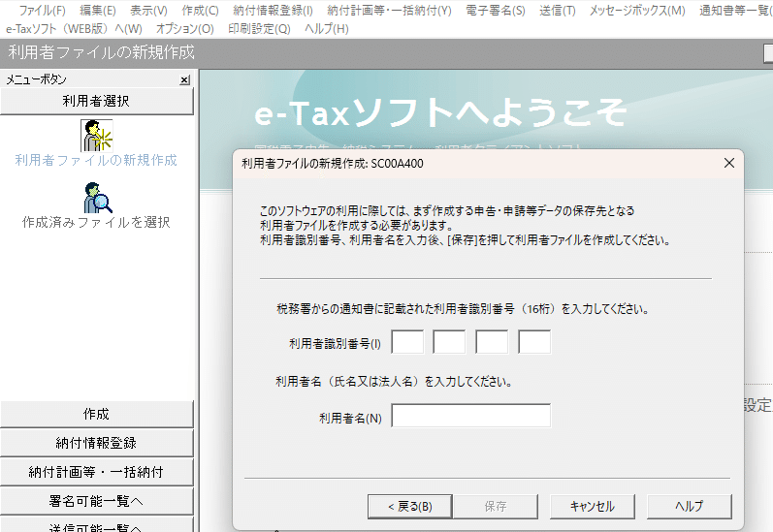This screenshot has width=773, height=532.
Task: Focus the fourth 利用者識別番号 digit box
Action: tap(534, 342)
